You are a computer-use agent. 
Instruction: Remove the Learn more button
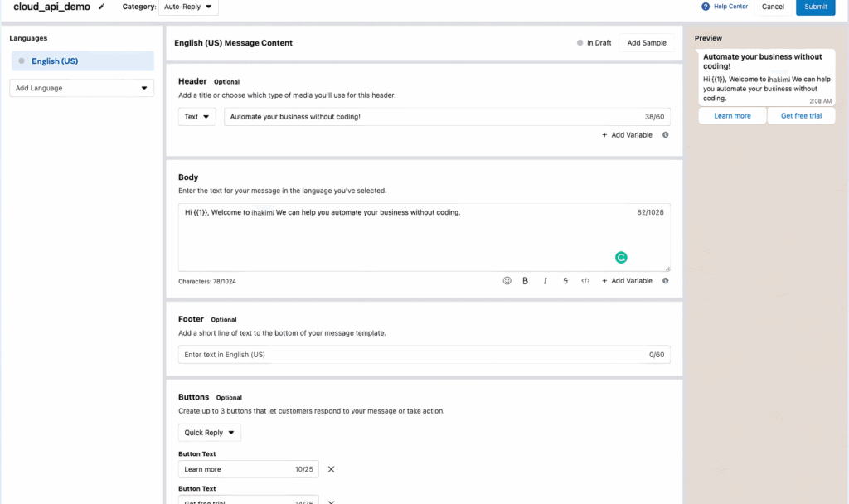point(331,469)
